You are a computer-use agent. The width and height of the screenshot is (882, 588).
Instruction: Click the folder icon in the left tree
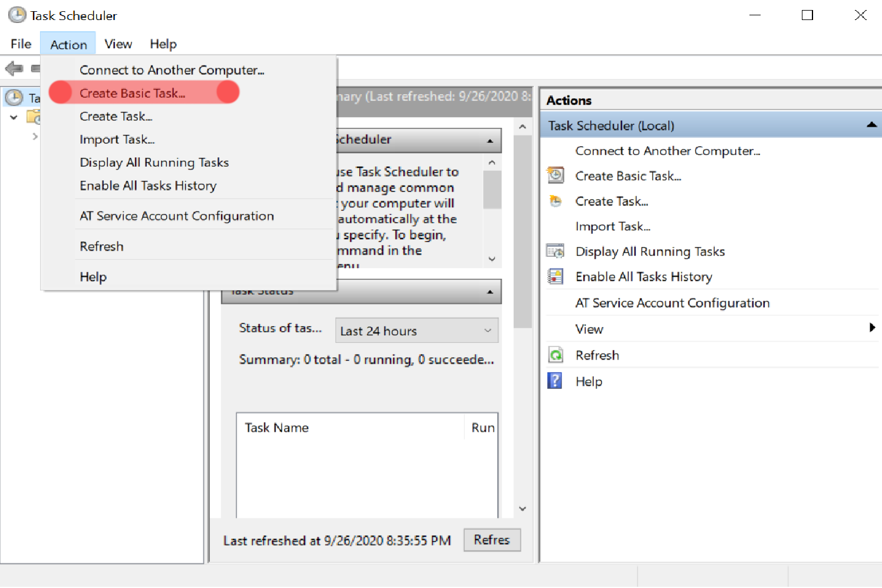(34, 117)
